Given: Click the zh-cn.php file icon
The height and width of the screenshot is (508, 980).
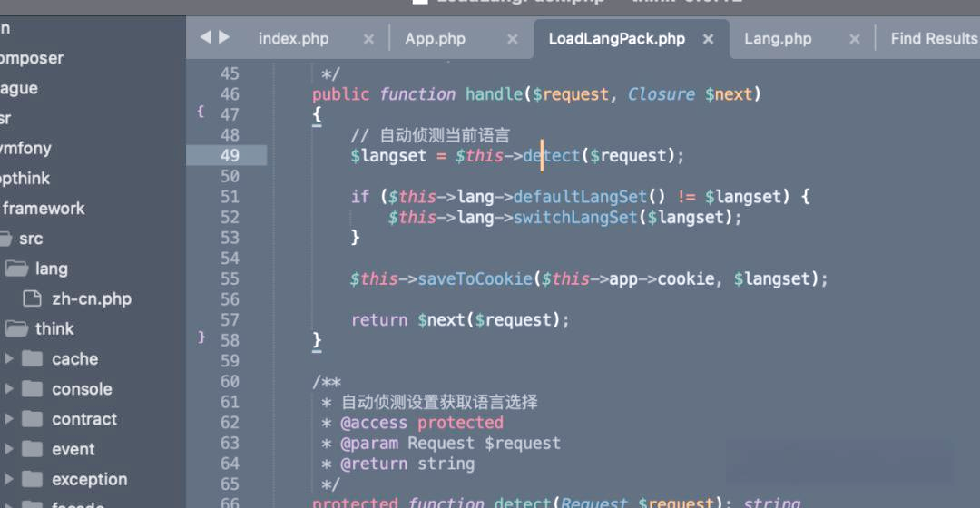Looking at the screenshot, I should click(33, 298).
